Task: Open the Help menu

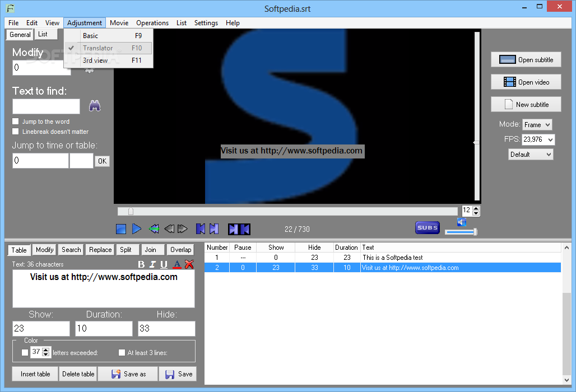Action: 233,23
